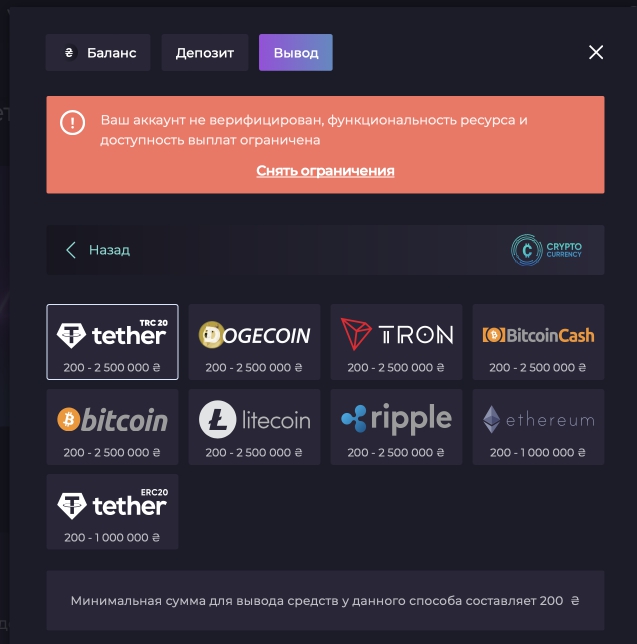Select the Litecoin payment tile

click(x=254, y=427)
